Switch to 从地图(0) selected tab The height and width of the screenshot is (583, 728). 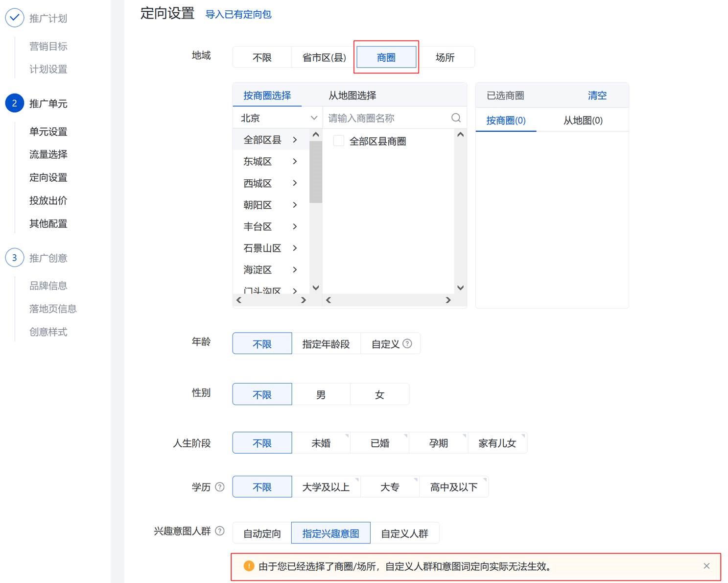coord(583,121)
